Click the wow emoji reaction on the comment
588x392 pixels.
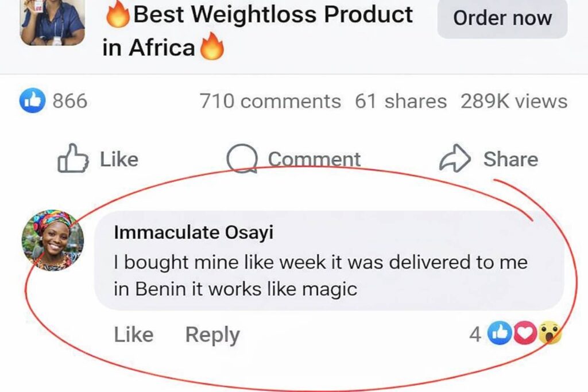pos(550,334)
